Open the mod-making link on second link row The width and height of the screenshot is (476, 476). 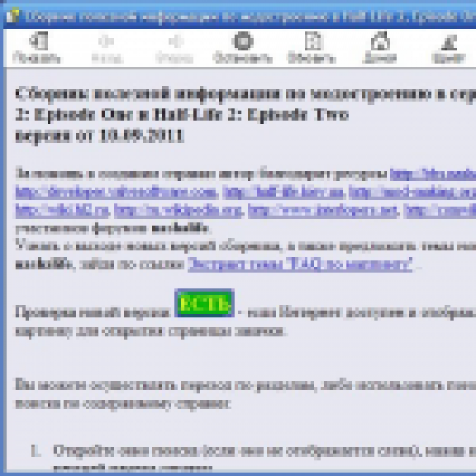click(412, 192)
